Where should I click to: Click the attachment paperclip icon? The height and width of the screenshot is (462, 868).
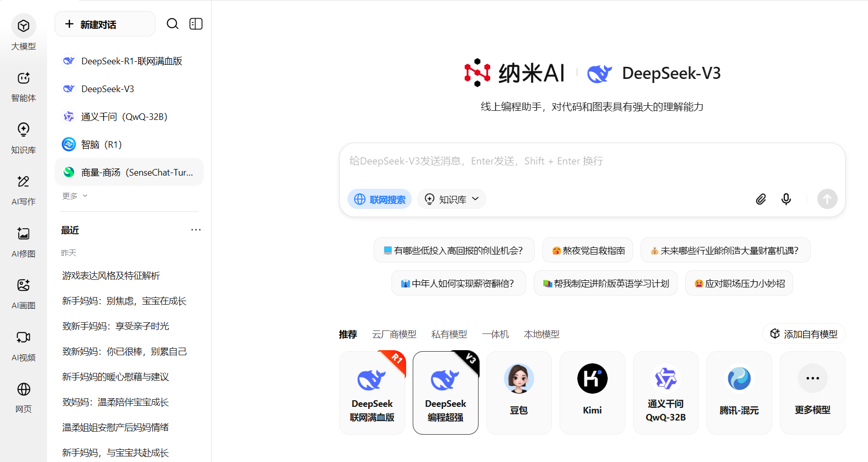[x=761, y=199]
